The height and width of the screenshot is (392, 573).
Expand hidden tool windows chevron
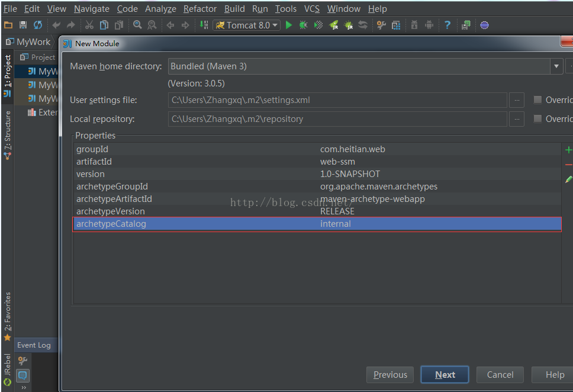[24, 387]
